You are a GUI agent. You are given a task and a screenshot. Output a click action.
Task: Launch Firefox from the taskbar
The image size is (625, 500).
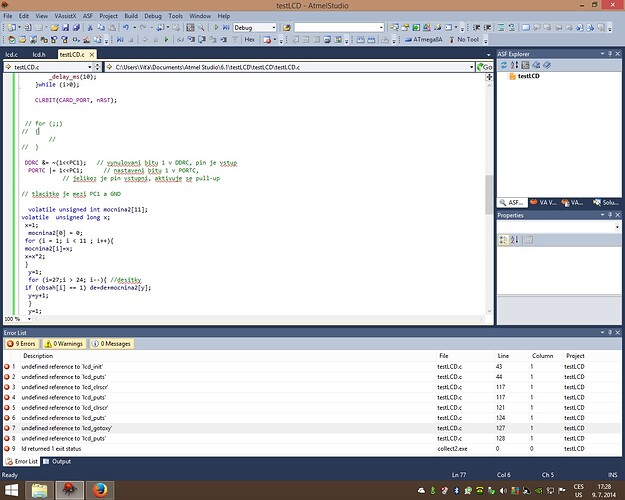click(100, 490)
